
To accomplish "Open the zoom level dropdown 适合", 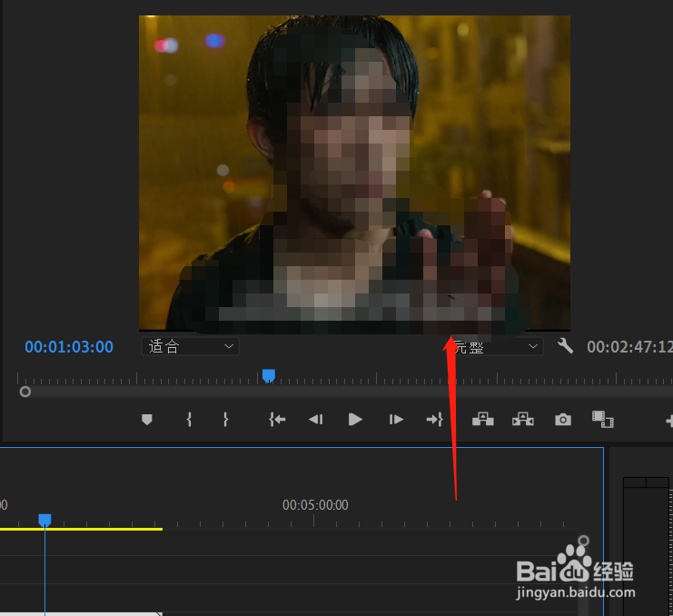I will pyautogui.click(x=190, y=346).
